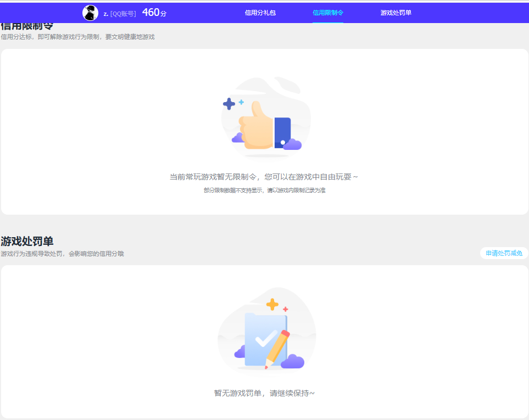Select the 信用限制令 tab
The height and width of the screenshot is (420, 529).
click(x=328, y=13)
